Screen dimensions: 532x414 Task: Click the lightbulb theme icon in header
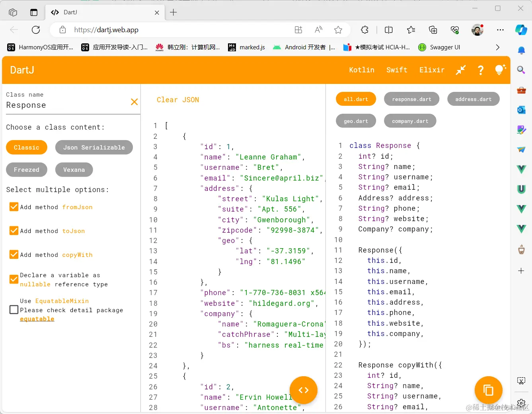tap(500, 70)
